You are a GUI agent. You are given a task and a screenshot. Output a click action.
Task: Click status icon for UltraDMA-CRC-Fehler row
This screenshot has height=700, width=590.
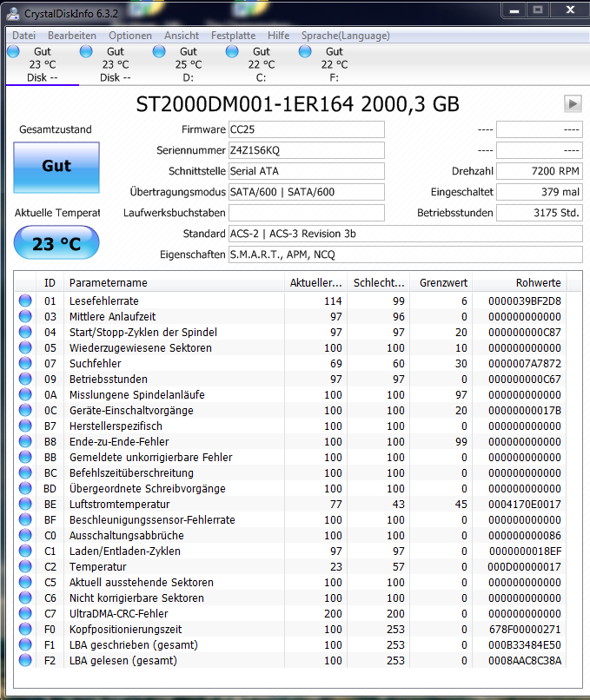point(25,613)
